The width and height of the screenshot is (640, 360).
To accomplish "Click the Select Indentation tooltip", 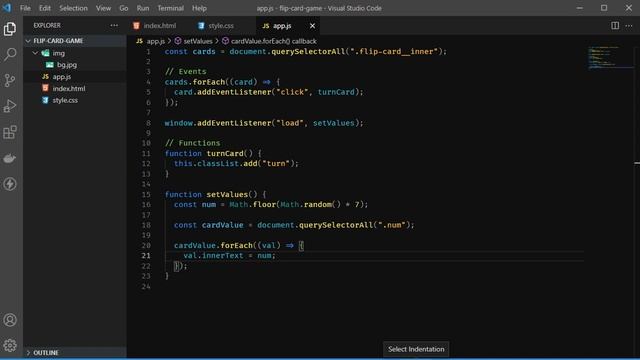I will coord(416,349).
